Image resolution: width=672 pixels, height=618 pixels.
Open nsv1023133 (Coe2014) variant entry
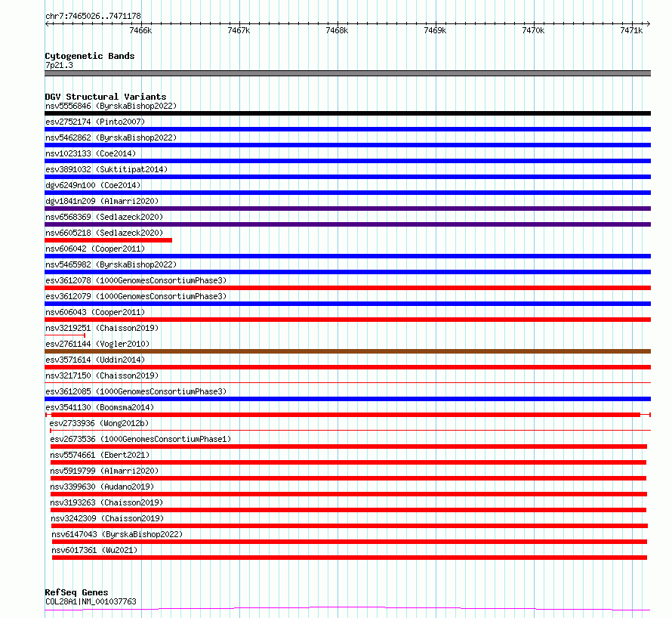click(91, 153)
